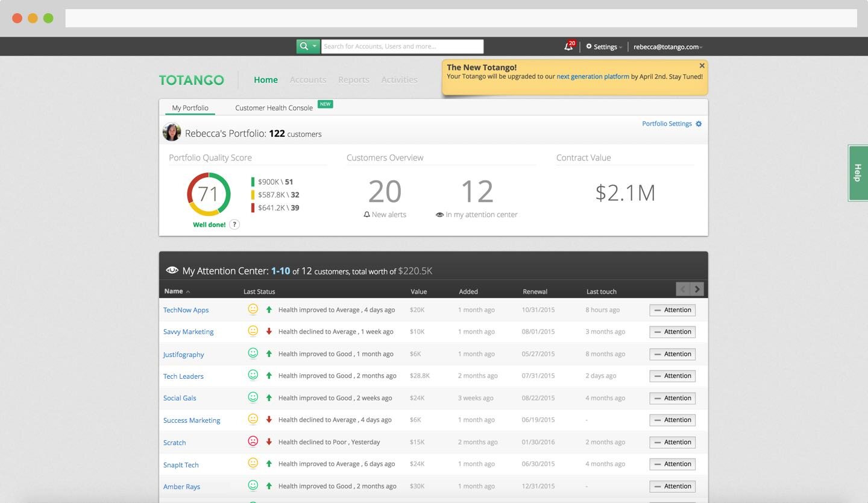Sort by the Last touch column header
Viewport: 868px width, 503px height.
pyautogui.click(x=601, y=292)
